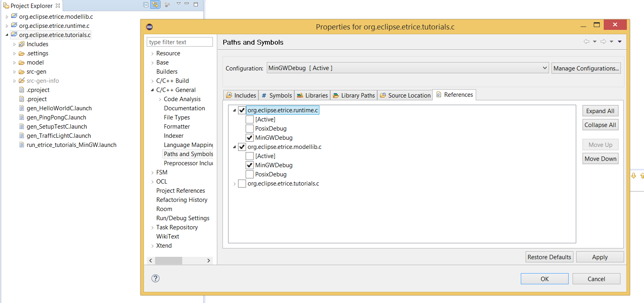
Task: Click Apply button
Action: click(x=600, y=257)
